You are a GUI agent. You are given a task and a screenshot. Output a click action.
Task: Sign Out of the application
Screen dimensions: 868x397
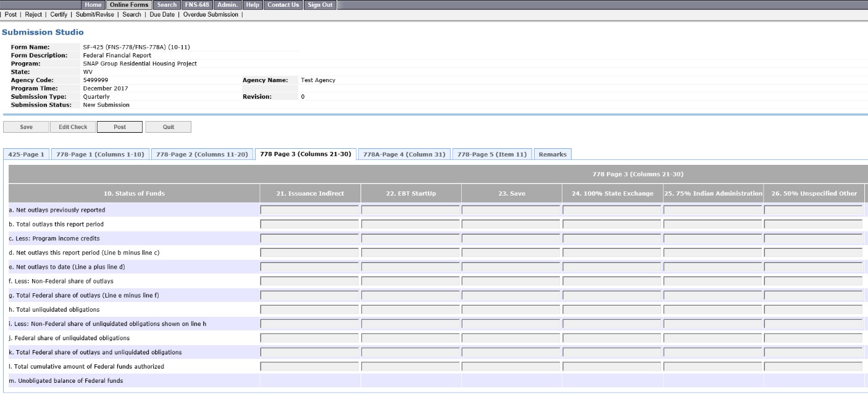pyautogui.click(x=320, y=5)
